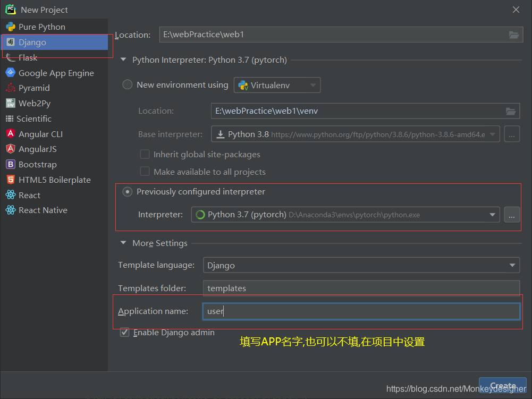Click the React atom icon

point(11,195)
